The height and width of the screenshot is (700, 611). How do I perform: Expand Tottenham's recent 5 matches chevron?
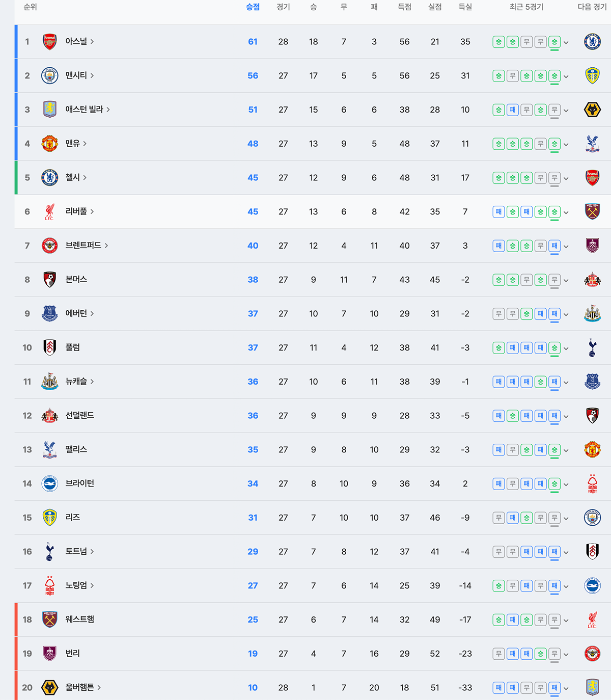point(566,552)
